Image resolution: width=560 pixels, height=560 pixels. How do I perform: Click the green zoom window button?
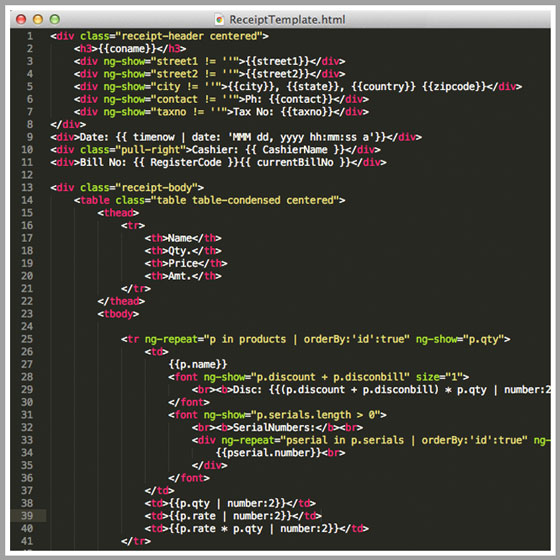(55, 19)
